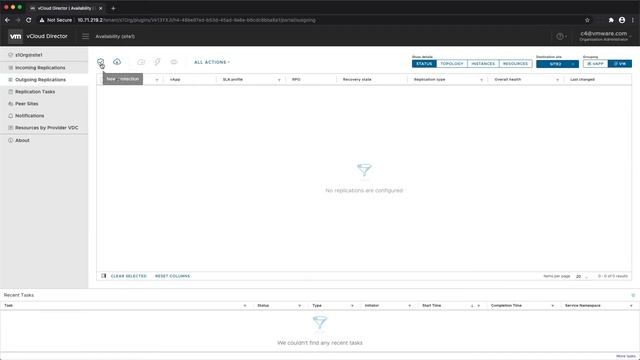
Task: Sort Recent Tasks by Start Time
Action: coord(431,306)
